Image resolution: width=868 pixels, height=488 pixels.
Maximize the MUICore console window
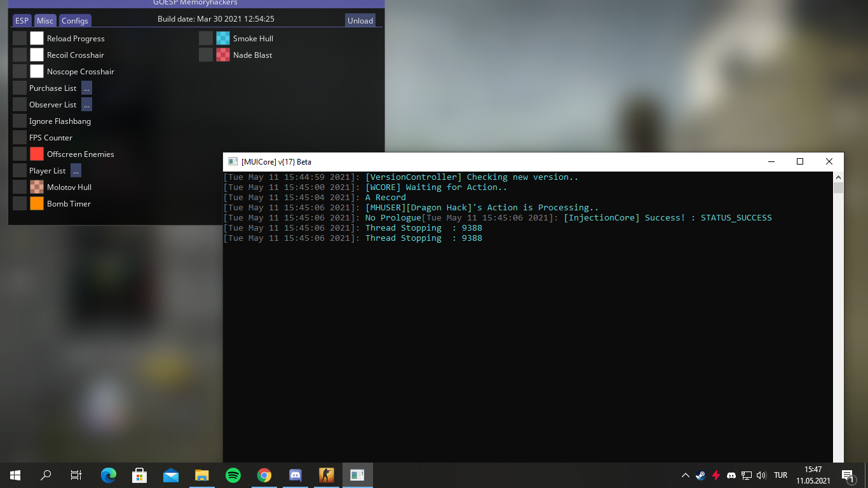tap(800, 161)
